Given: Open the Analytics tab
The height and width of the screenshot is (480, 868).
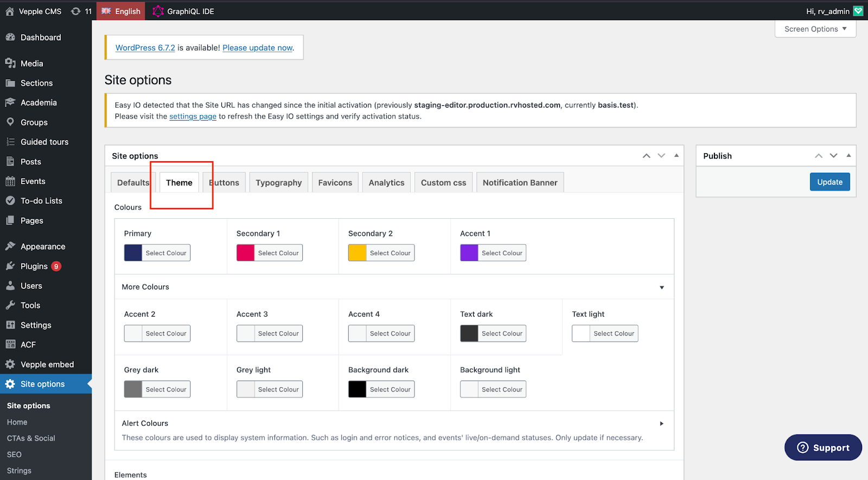Looking at the screenshot, I should tap(386, 182).
